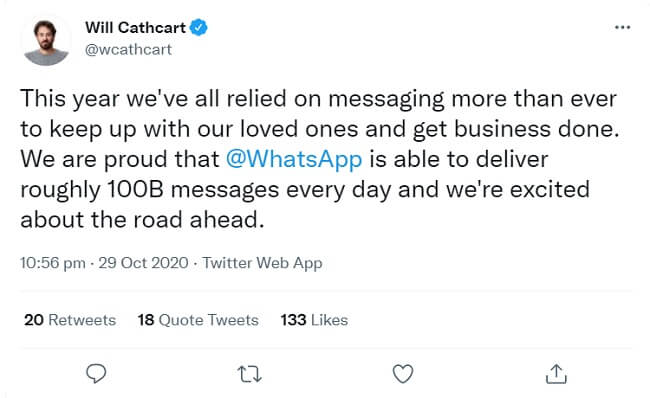The height and width of the screenshot is (398, 650).
Task: Click the text 'about the road ahead.'
Action: (x=142, y=220)
